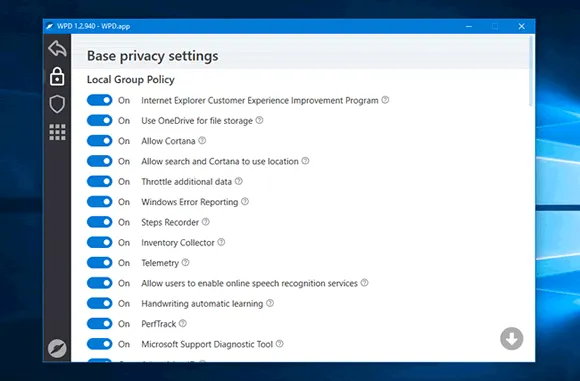Open help icon beside Steps Recorder

coord(206,222)
